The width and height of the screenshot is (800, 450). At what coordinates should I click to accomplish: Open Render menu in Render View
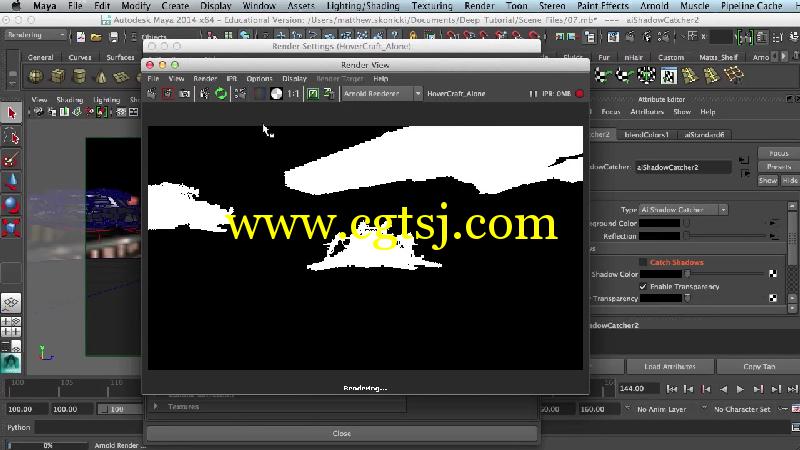point(205,79)
